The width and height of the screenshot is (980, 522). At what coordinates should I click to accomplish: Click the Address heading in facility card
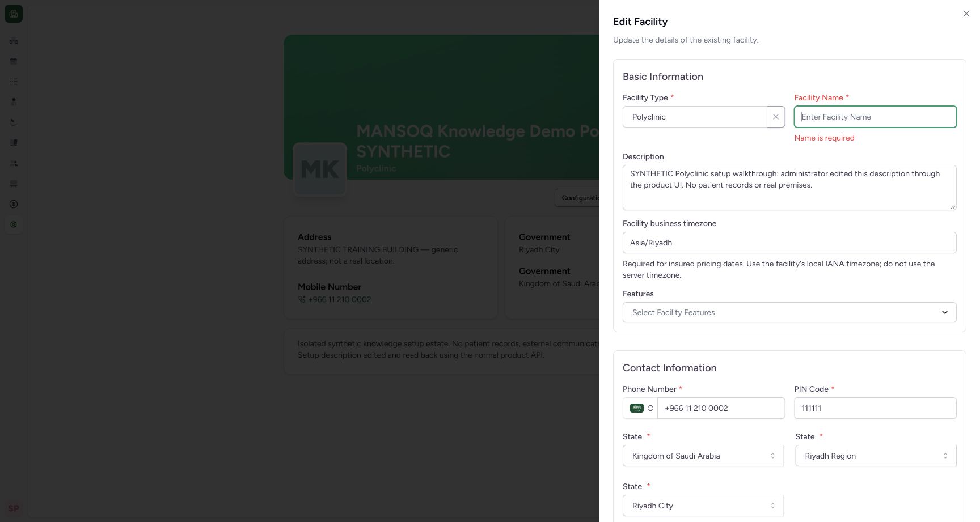315,237
